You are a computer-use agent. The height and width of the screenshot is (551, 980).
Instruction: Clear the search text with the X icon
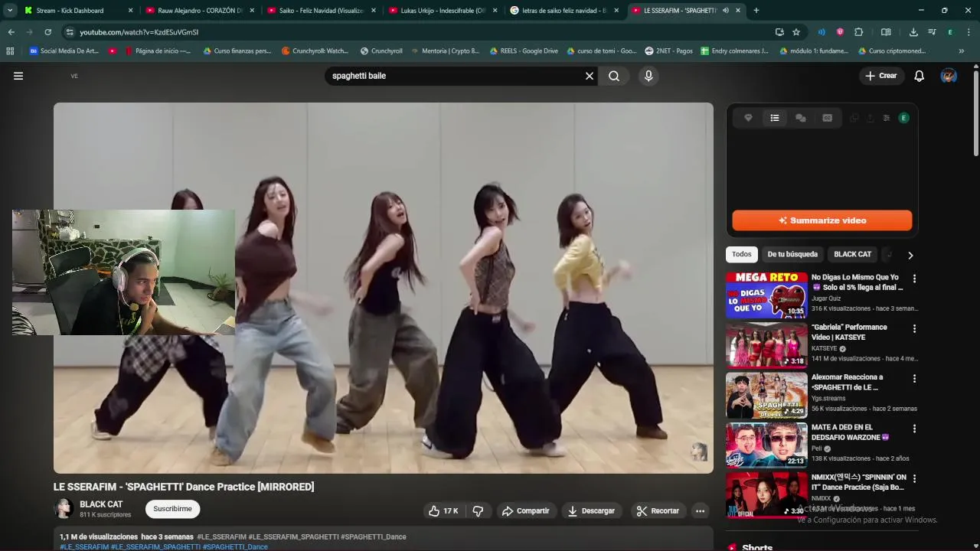point(590,76)
